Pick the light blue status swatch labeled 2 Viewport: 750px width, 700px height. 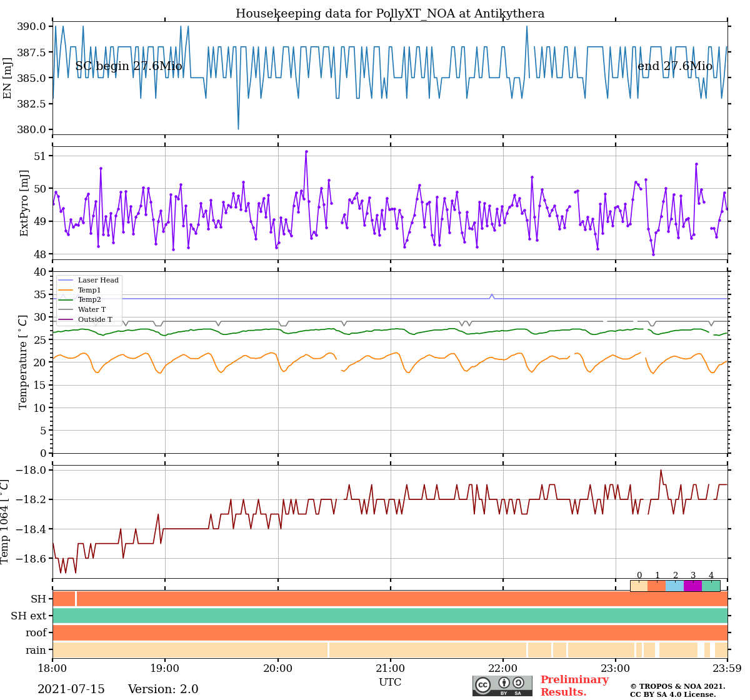click(x=675, y=586)
